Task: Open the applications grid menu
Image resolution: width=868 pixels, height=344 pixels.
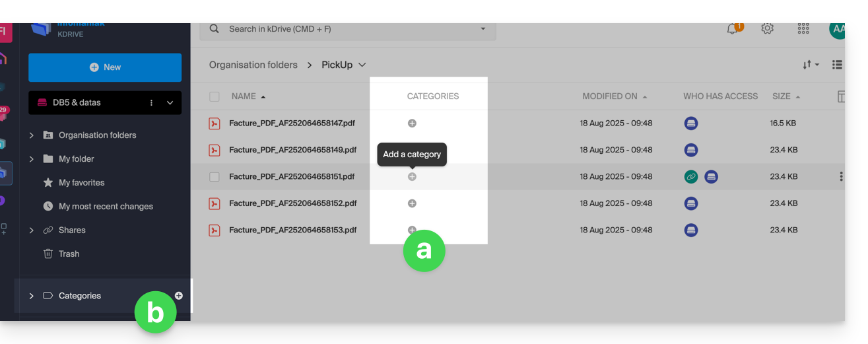Action: click(803, 29)
